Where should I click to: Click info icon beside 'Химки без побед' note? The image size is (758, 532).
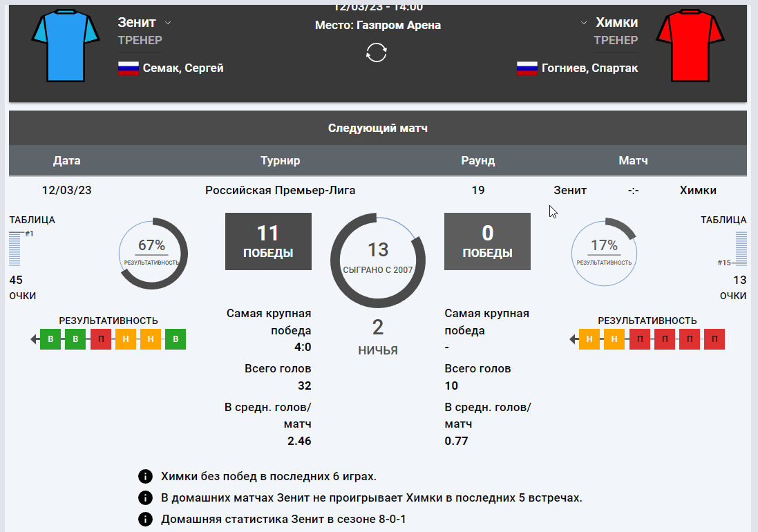145,476
